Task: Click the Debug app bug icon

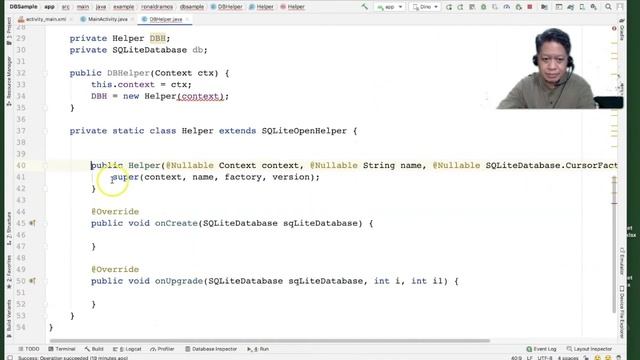Action: coord(483,7)
